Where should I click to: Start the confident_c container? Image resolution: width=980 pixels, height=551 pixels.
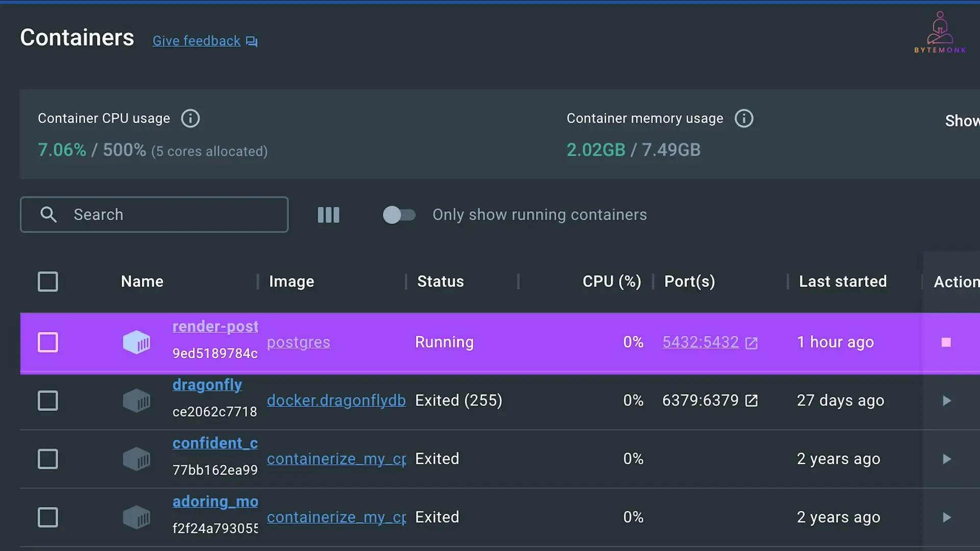947,459
